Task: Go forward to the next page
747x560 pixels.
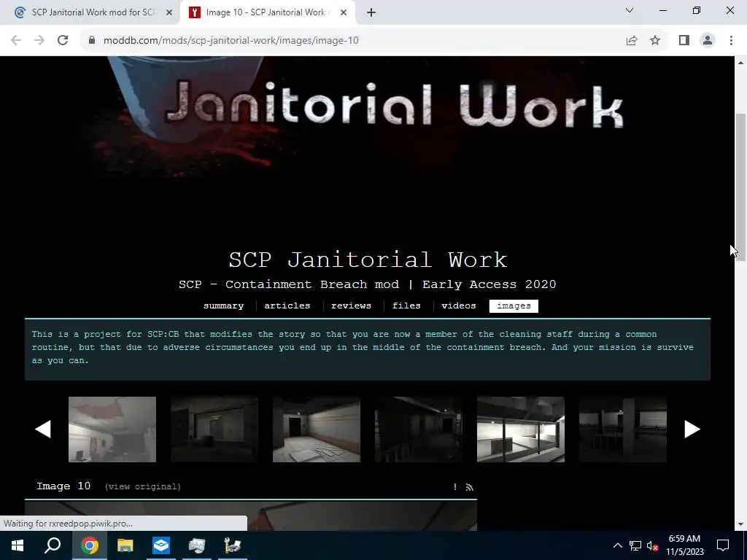Action: [x=39, y=41]
